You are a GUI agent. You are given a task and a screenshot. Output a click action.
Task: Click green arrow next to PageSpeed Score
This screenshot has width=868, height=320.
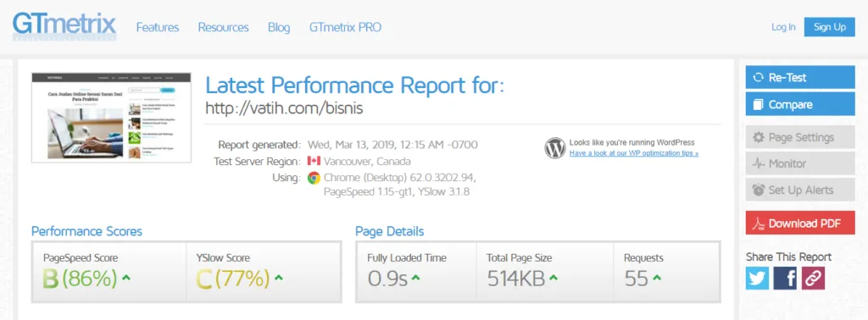(x=126, y=278)
